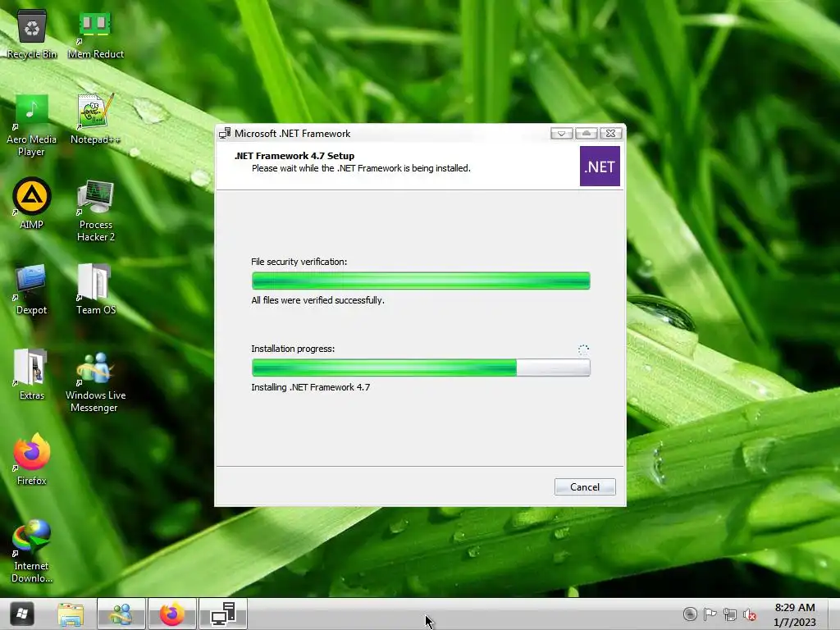Cancel the .NET Framework installation
This screenshot has height=630, width=840.
click(x=584, y=487)
